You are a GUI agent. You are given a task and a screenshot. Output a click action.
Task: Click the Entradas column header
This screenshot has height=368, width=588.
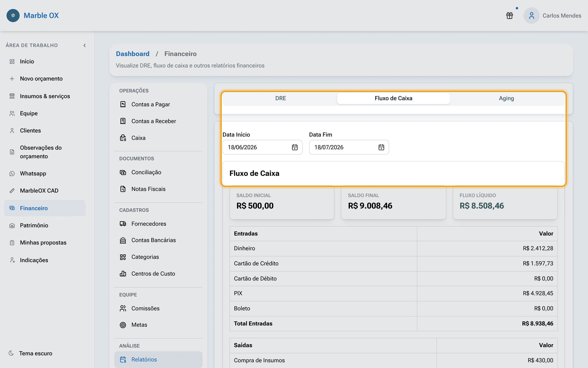[246, 234]
